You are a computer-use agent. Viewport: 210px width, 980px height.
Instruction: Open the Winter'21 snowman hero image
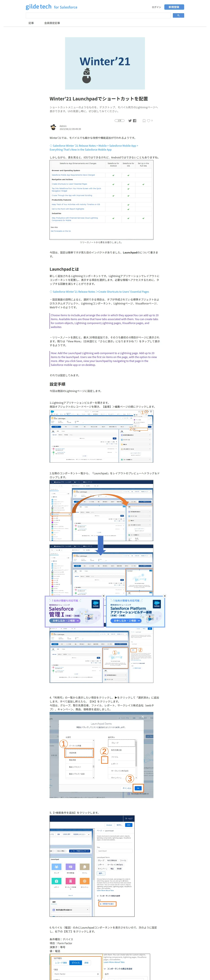[x=105, y=63]
